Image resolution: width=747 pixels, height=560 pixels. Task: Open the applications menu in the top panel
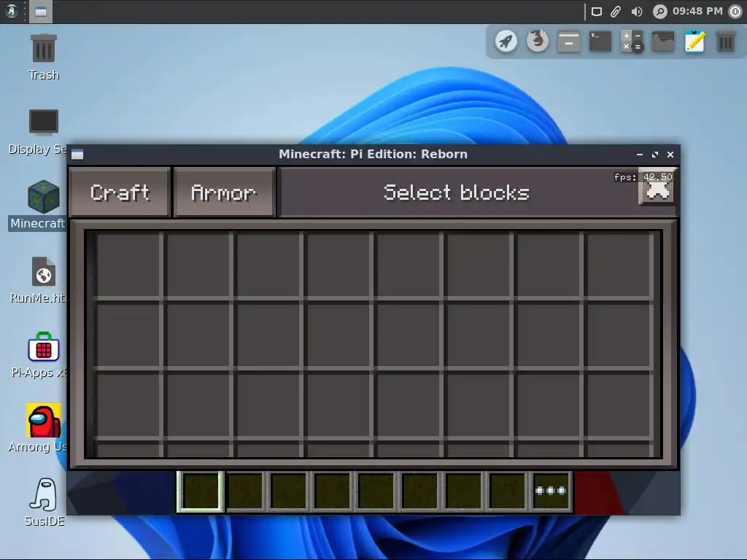[12, 11]
